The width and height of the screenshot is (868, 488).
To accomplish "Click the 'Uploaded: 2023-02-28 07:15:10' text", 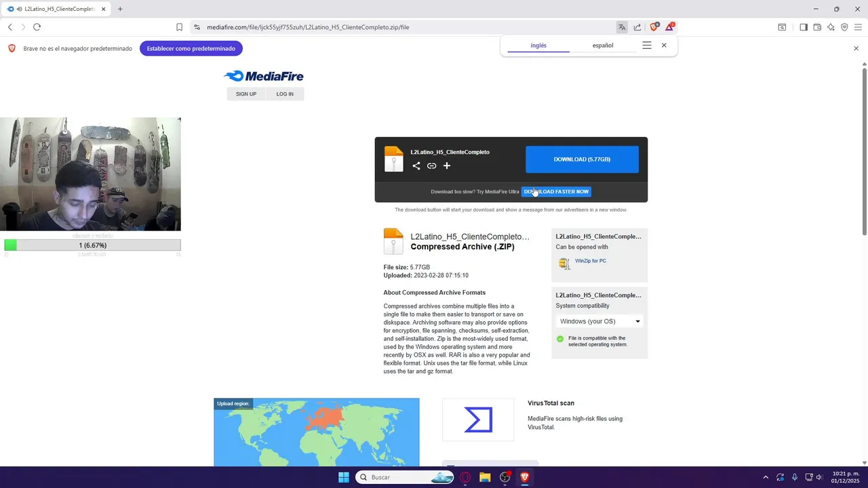I will [426, 276].
